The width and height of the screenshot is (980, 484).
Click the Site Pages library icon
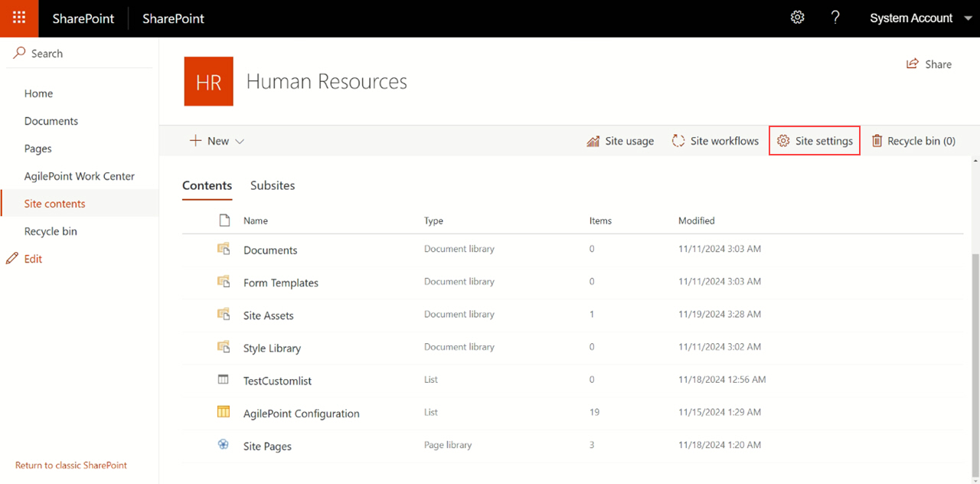[x=224, y=444]
